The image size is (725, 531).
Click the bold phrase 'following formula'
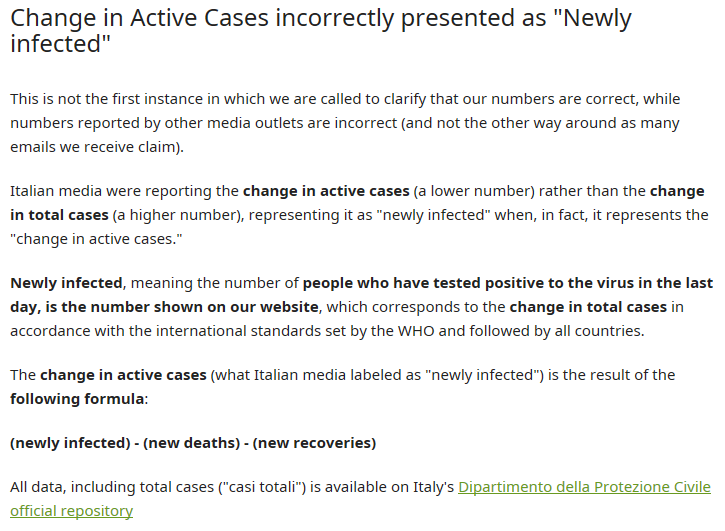pos(77,399)
